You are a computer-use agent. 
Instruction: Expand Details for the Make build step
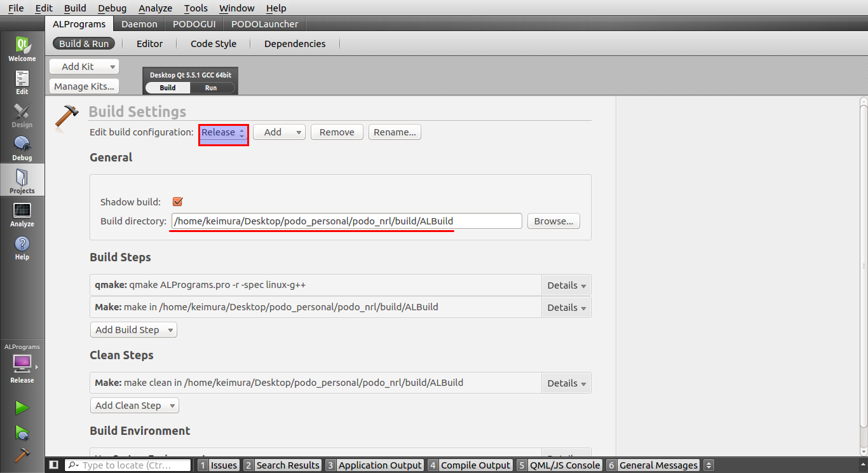pyautogui.click(x=566, y=308)
